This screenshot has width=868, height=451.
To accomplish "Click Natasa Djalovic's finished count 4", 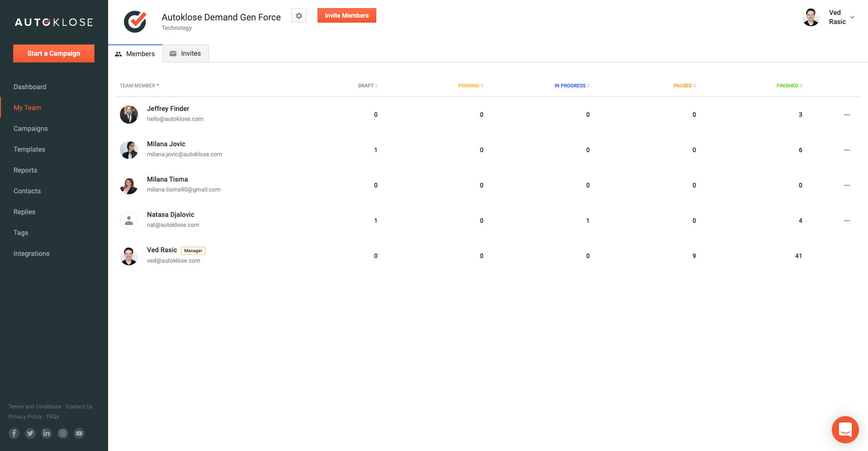I will tap(801, 221).
